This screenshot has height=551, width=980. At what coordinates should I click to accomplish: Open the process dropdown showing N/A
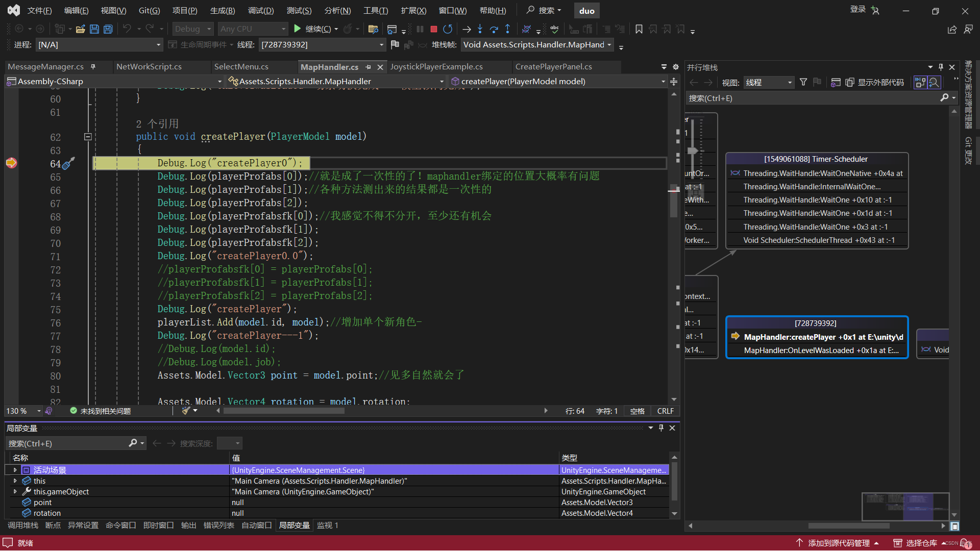tap(100, 45)
